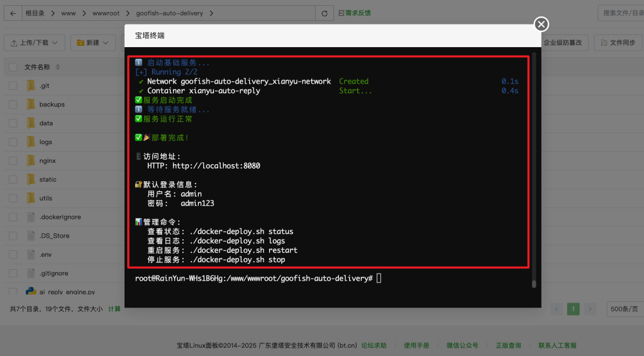Image resolution: width=644 pixels, height=356 pixels.
Task: Go to wwwroot in the breadcrumb path
Action: tap(105, 13)
